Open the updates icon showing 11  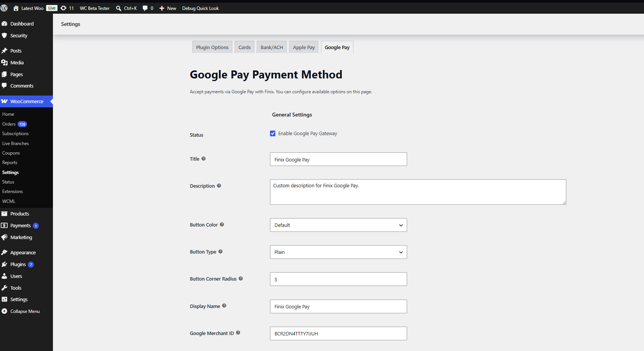click(x=63, y=8)
